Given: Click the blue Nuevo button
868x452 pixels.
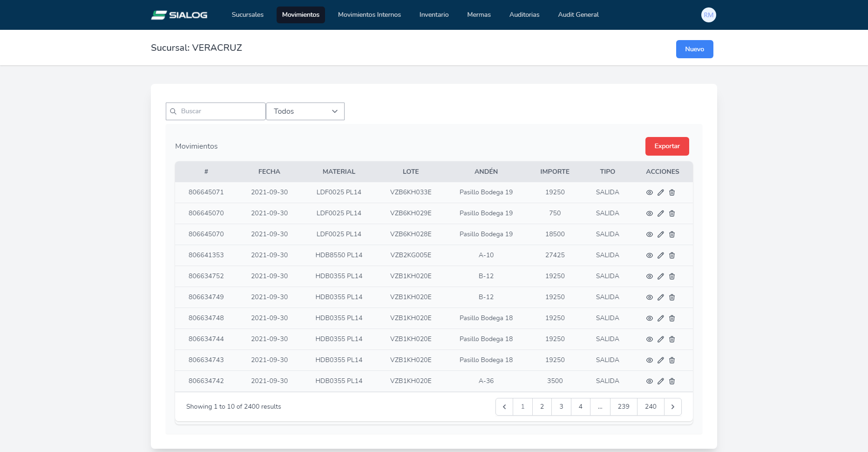Looking at the screenshot, I should point(694,49).
